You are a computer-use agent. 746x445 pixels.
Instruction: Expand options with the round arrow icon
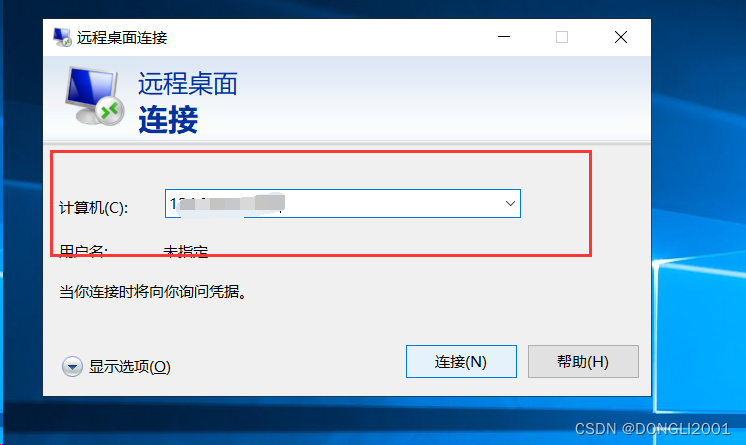tap(72, 367)
